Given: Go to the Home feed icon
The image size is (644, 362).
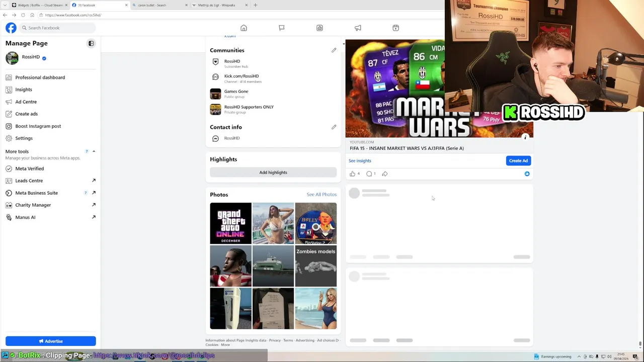Looking at the screenshot, I should 244,28.
